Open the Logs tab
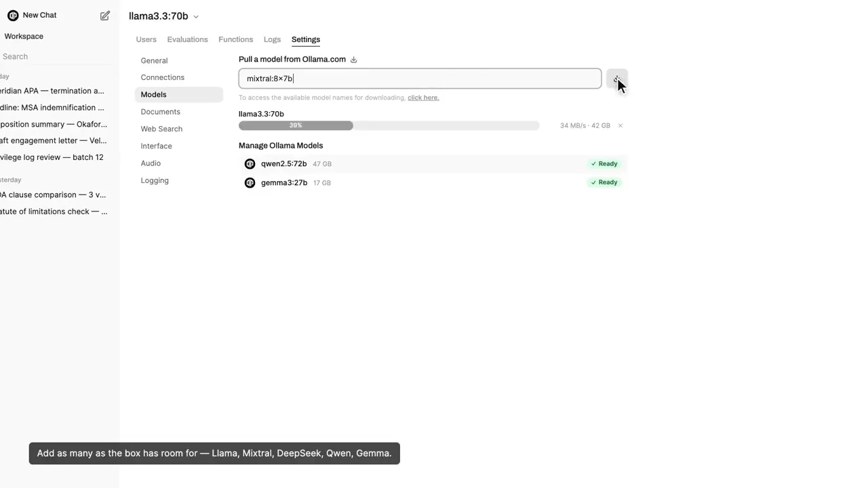This screenshot has height=488, width=868. [x=272, y=39]
